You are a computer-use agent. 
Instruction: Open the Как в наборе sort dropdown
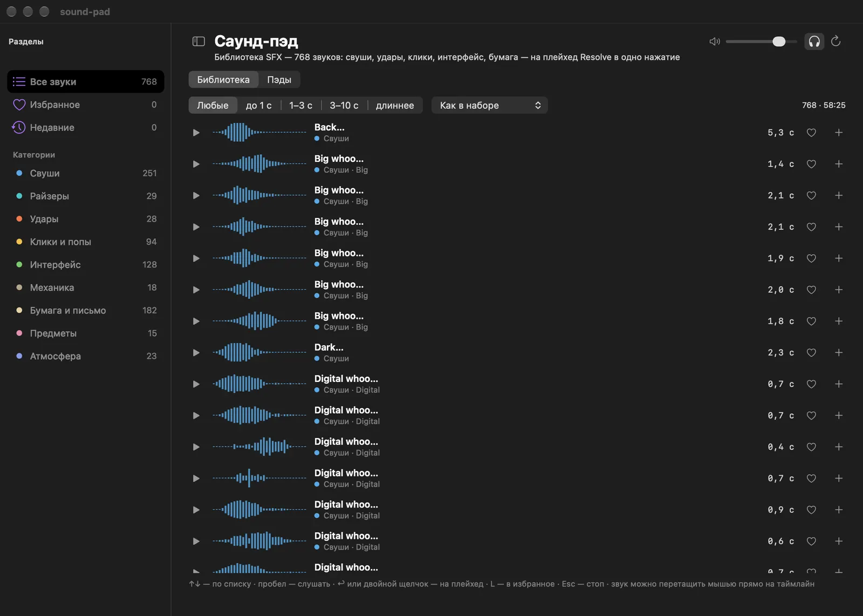point(489,105)
